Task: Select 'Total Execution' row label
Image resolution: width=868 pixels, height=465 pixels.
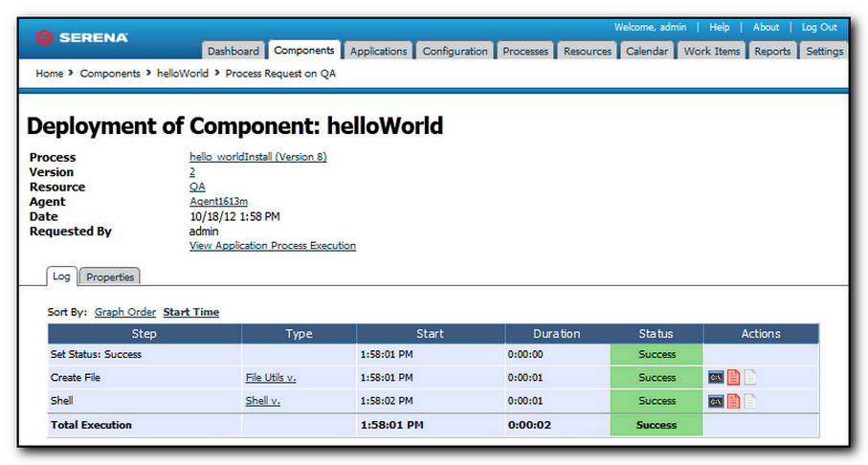Action: tap(91, 425)
